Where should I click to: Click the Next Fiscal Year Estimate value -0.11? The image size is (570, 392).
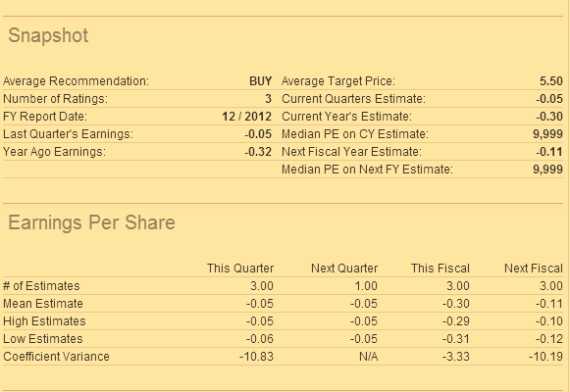click(549, 152)
